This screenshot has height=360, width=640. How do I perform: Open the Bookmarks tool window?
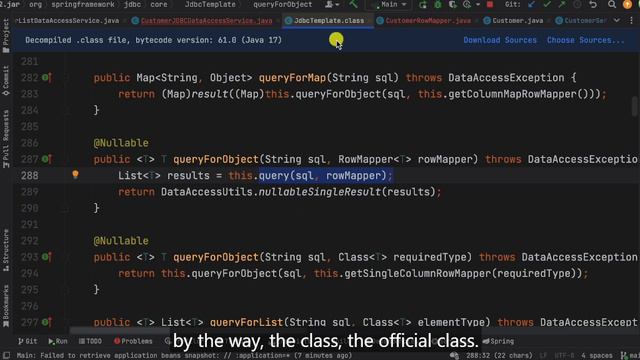[6, 306]
